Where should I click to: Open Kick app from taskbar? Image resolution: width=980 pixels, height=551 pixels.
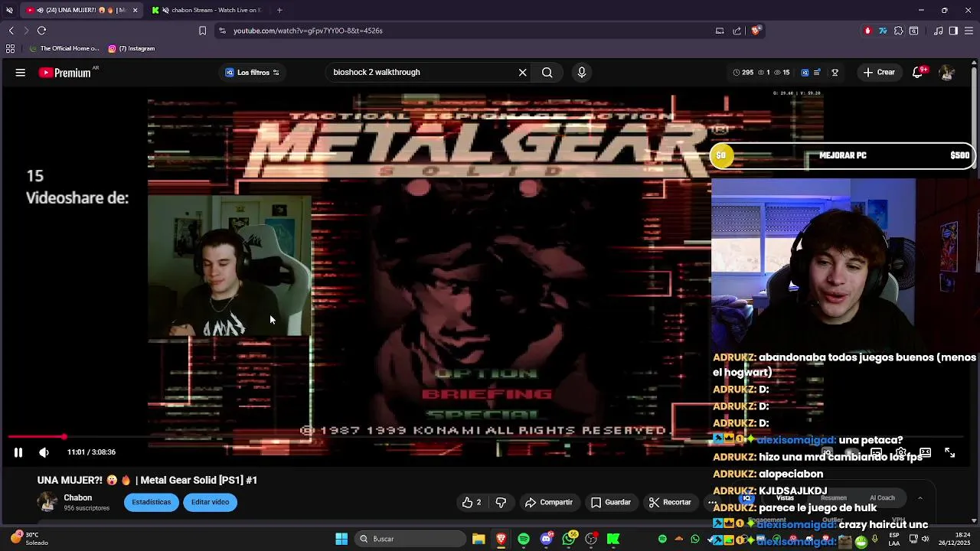click(x=613, y=539)
